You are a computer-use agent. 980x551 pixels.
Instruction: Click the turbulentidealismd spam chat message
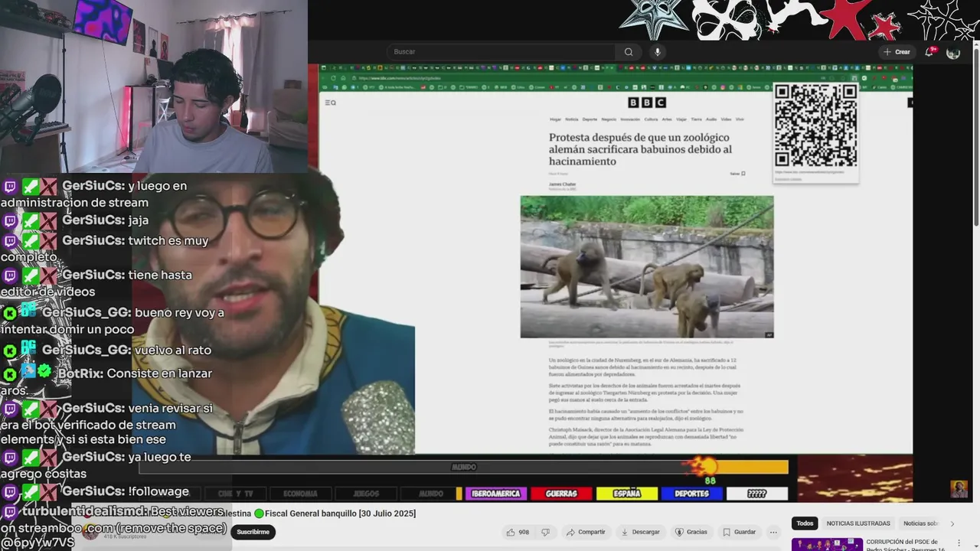click(x=115, y=527)
